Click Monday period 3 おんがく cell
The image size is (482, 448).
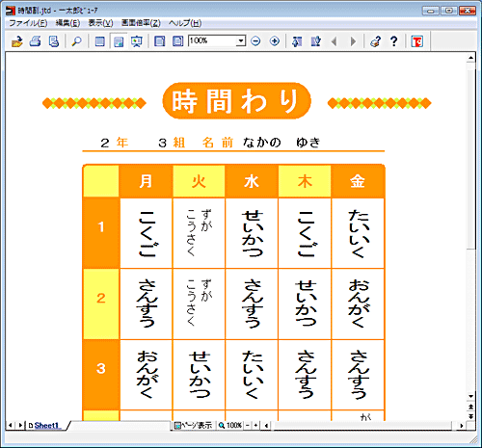coord(146,375)
